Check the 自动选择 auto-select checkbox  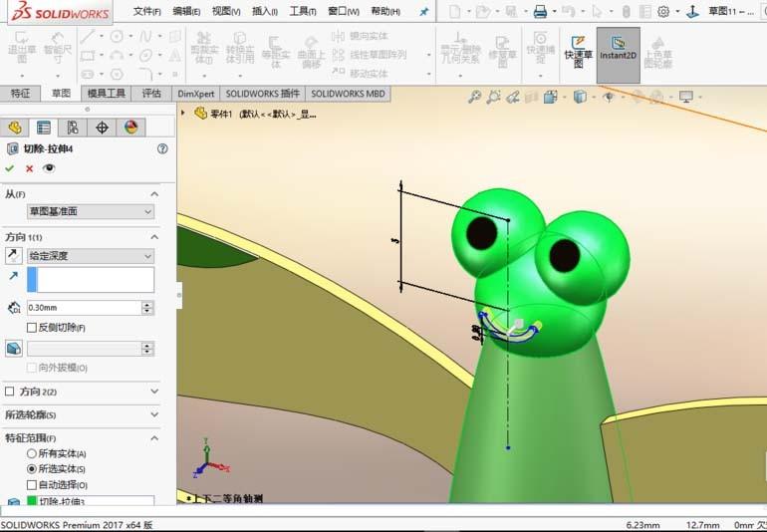click(32, 485)
